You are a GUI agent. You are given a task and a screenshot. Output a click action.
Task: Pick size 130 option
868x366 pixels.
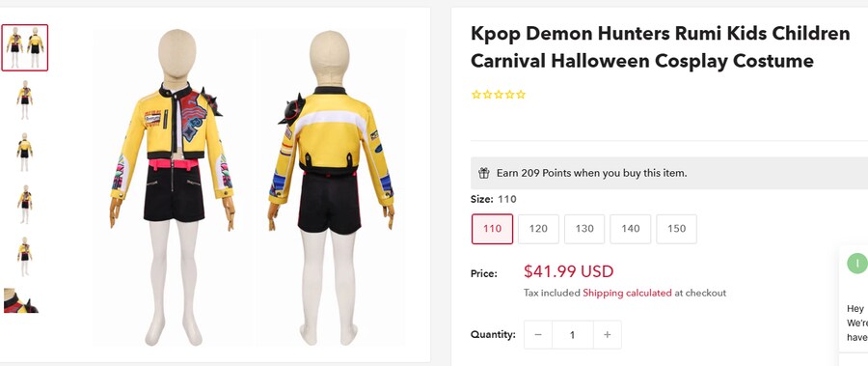(x=584, y=229)
